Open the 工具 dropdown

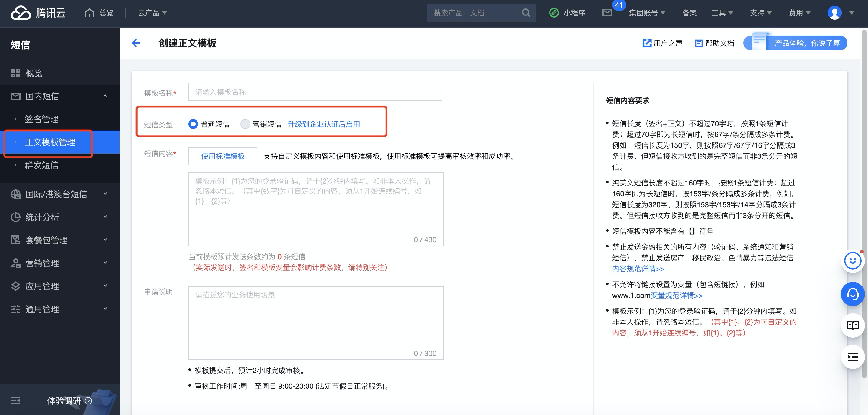click(x=722, y=13)
